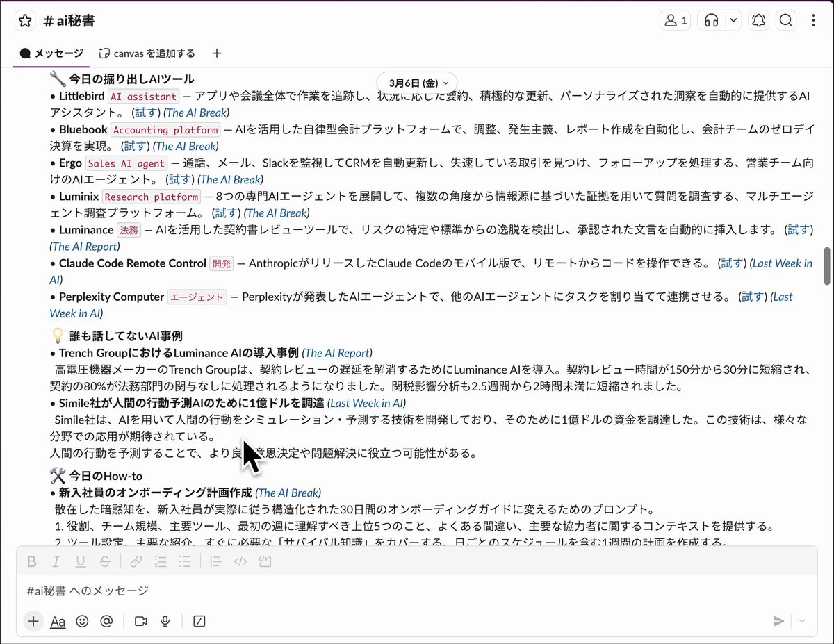Viewport: 834px width, 644px height.
Task: Open 試す link for Perplexity Computer
Action: [752, 296]
